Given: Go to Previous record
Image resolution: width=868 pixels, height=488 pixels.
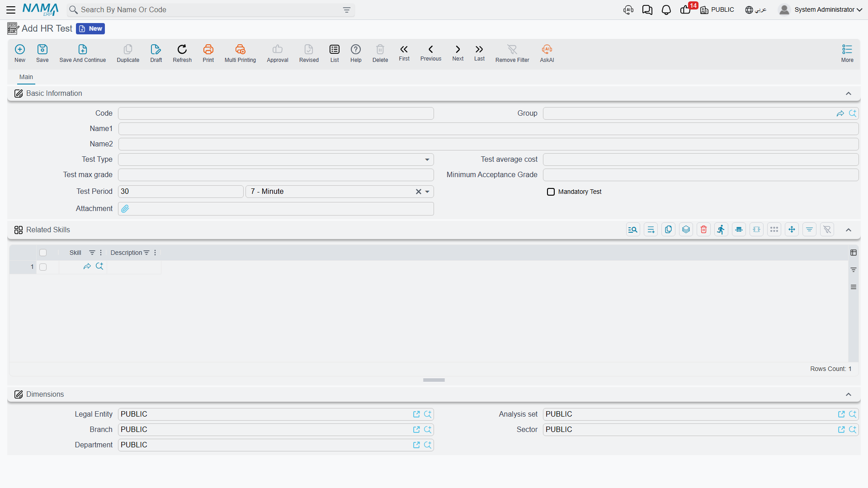Looking at the screenshot, I should tap(431, 53).
